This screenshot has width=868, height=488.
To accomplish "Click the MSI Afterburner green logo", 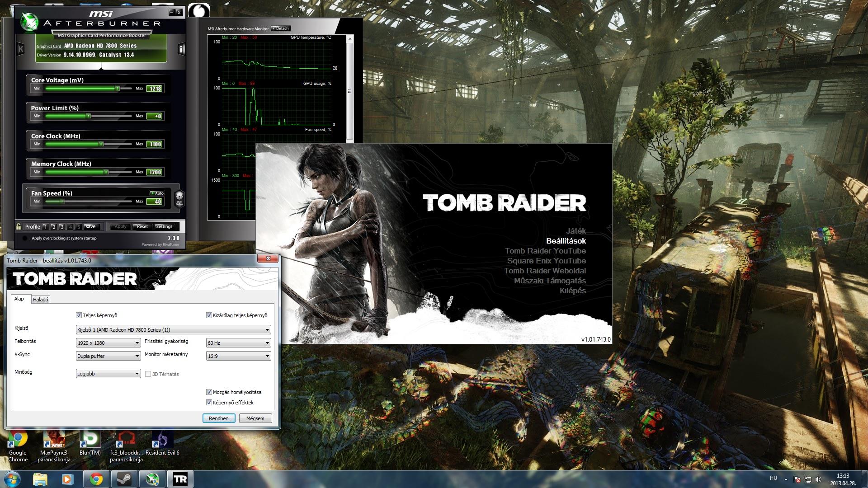I will click(30, 23).
